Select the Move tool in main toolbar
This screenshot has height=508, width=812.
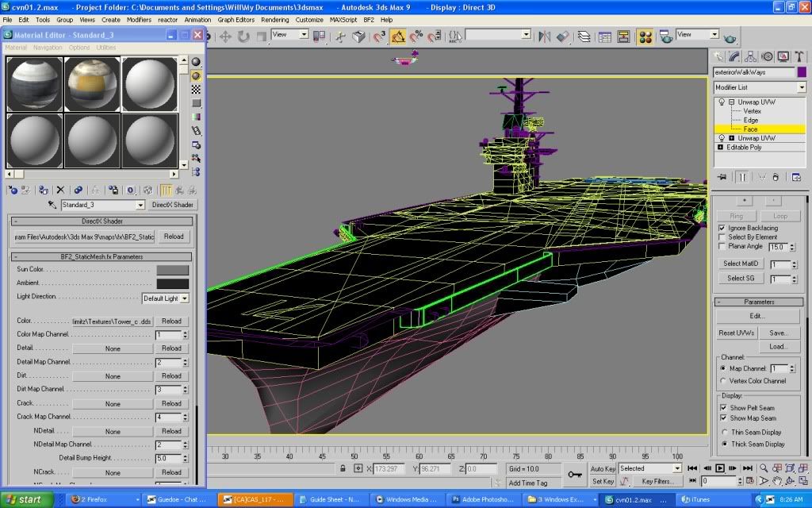pos(225,37)
